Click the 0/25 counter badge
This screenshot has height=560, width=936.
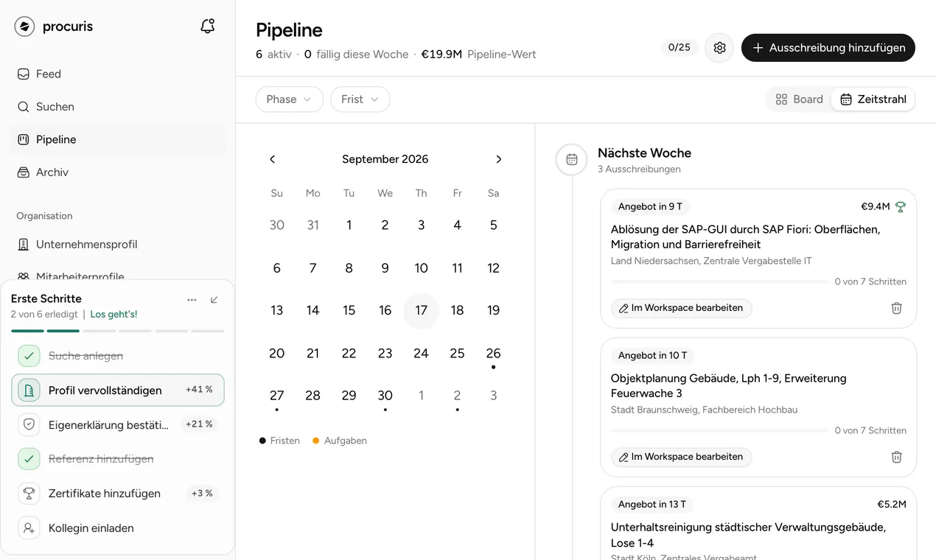click(679, 48)
